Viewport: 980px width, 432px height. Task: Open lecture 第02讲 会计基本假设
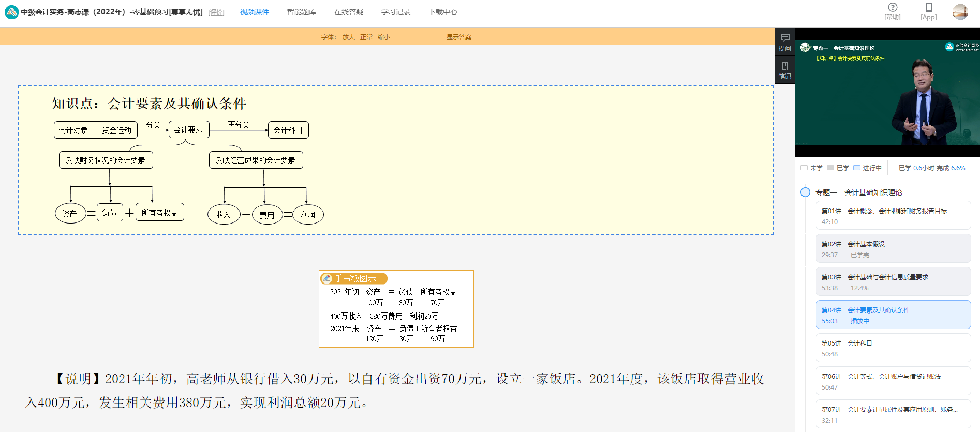pos(893,248)
